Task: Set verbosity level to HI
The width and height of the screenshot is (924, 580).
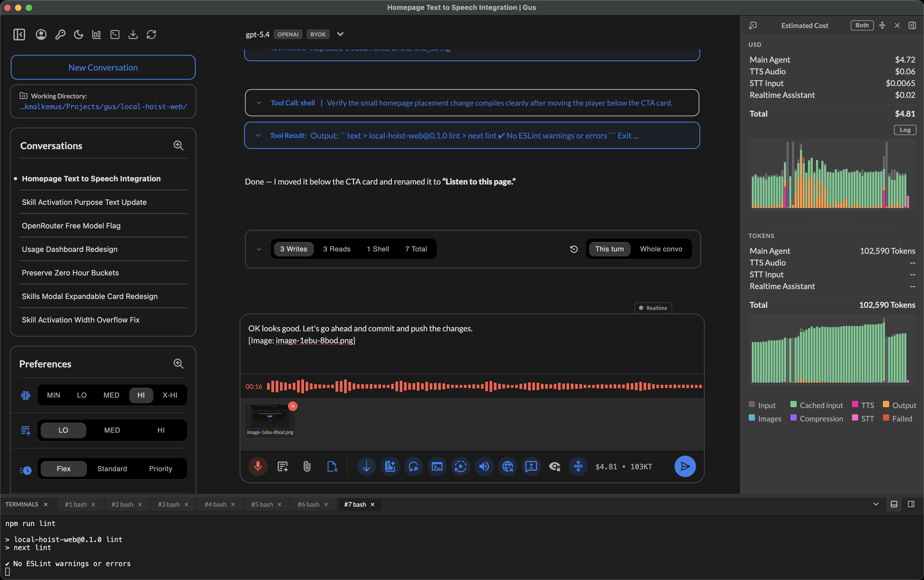Action: click(x=161, y=430)
